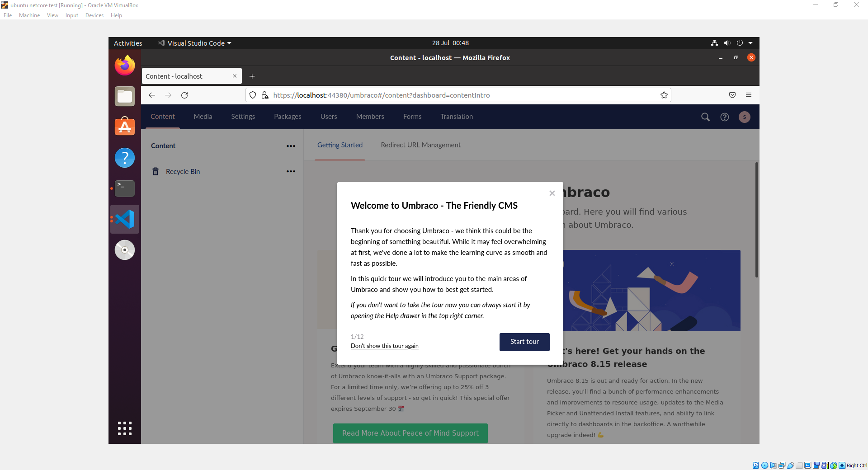868x470 pixels.
Task: Expand the Content section options menu
Action: point(291,146)
